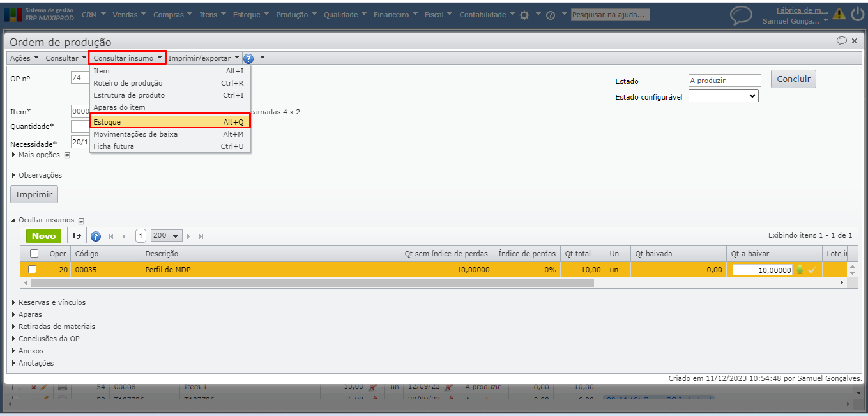Select Roteiro de produção from the menu
868x416 pixels.
[x=170, y=83]
